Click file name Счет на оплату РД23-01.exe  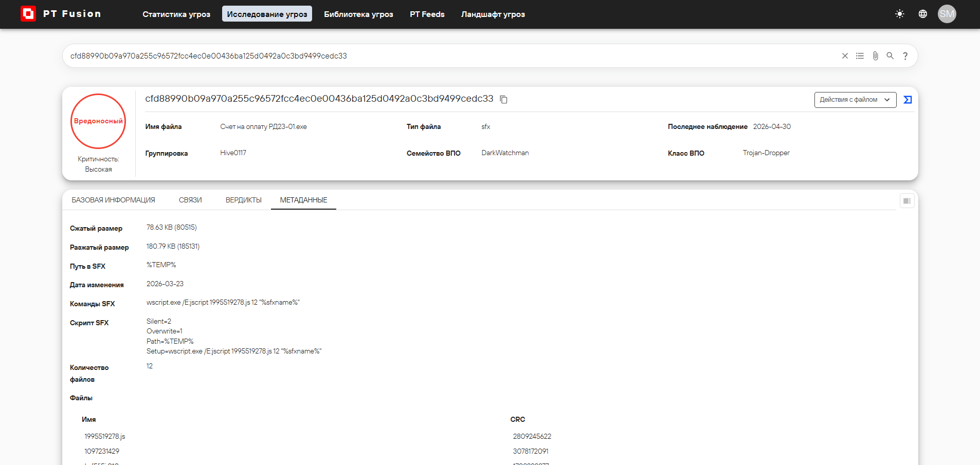(x=263, y=126)
